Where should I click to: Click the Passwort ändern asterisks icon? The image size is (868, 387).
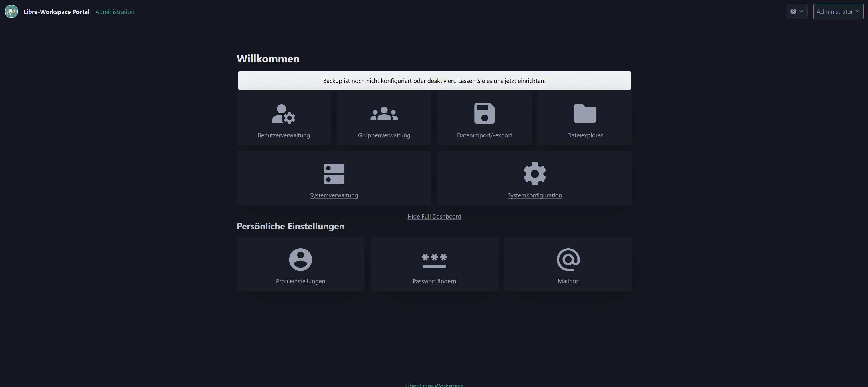point(434,260)
